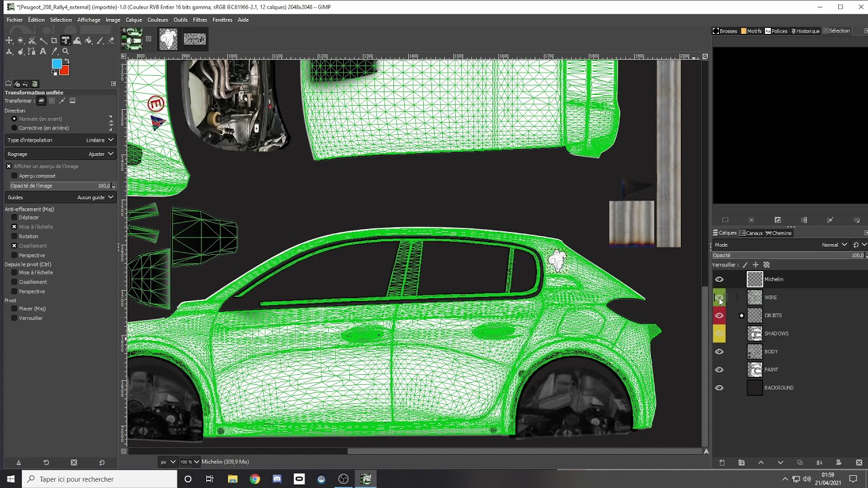Open Rognage dropdown
Viewport: 868px width, 488px height.
pos(60,154)
